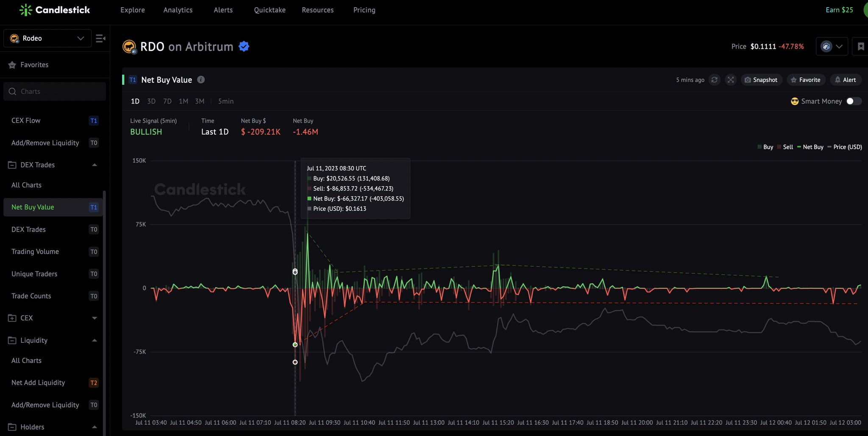Toggle Sell series in chart legend
This screenshot has height=436, width=868.
pos(785,147)
